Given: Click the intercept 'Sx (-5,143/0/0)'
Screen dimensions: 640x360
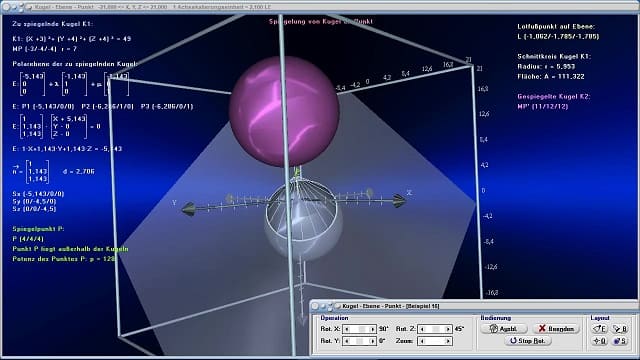Looking at the screenshot, I should coord(38,194).
